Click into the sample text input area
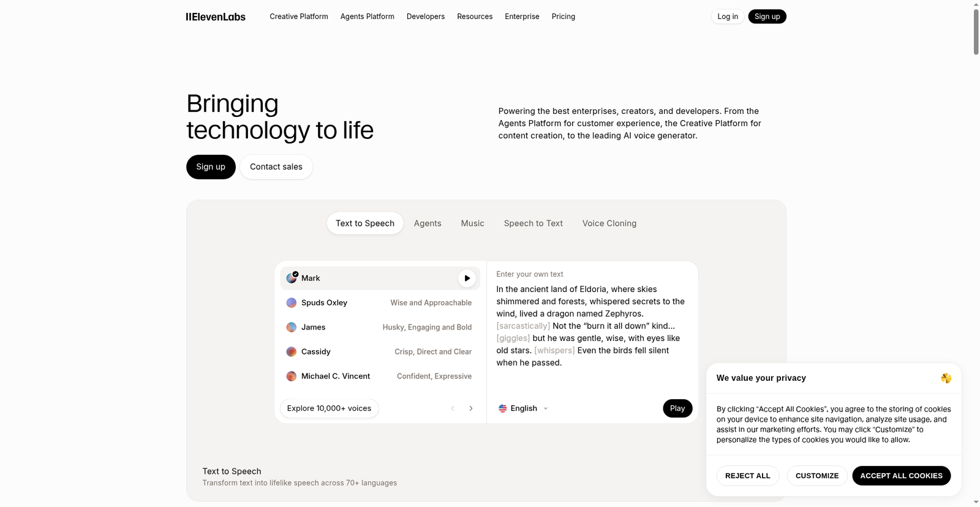The height and width of the screenshot is (507, 980). pos(591,326)
